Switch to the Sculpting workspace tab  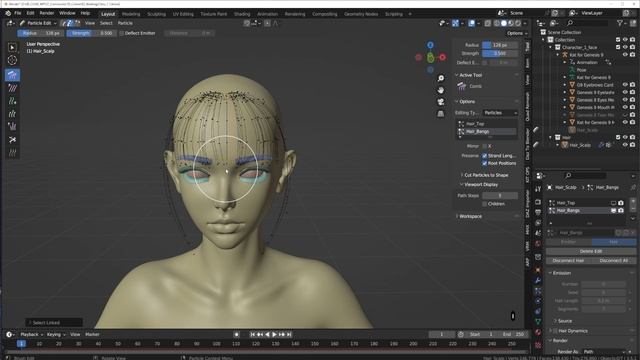tap(156, 14)
